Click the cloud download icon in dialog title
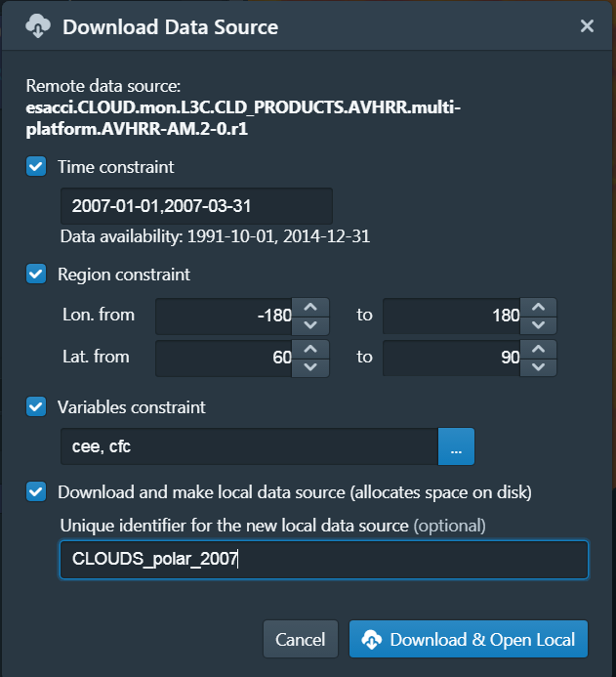 click(38, 26)
